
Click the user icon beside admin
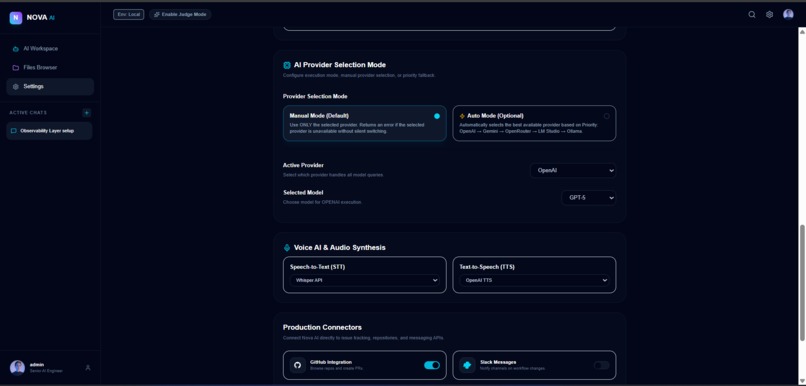tap(88, 367)
